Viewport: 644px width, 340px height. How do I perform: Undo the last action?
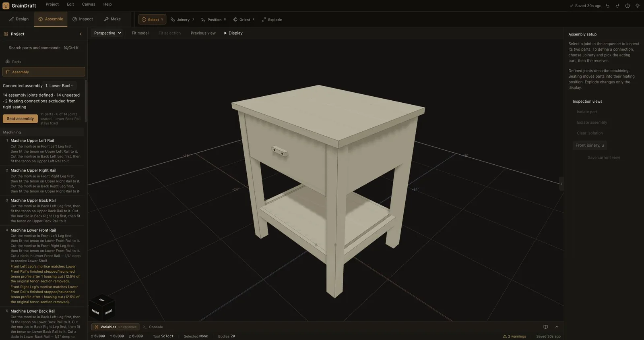(x=607, y=6)
